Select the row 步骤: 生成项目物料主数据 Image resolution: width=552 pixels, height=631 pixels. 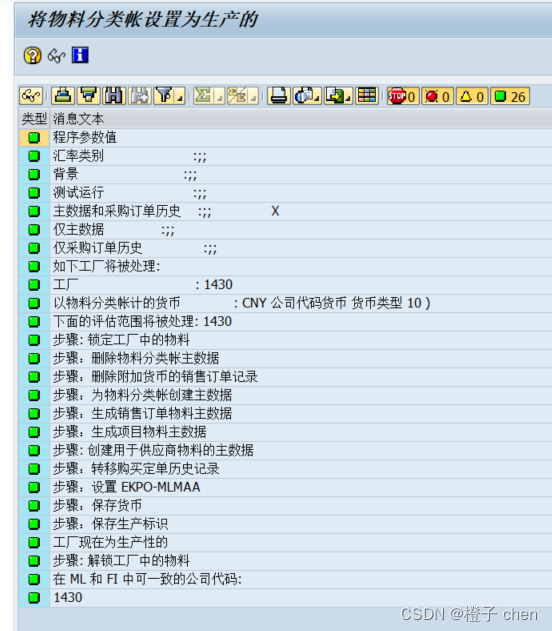pos(285,432)
